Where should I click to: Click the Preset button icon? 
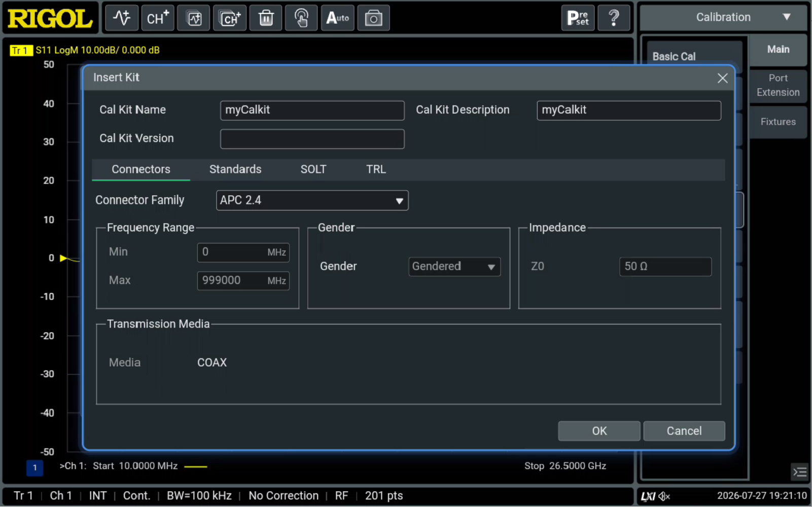(x=578, y=18)
